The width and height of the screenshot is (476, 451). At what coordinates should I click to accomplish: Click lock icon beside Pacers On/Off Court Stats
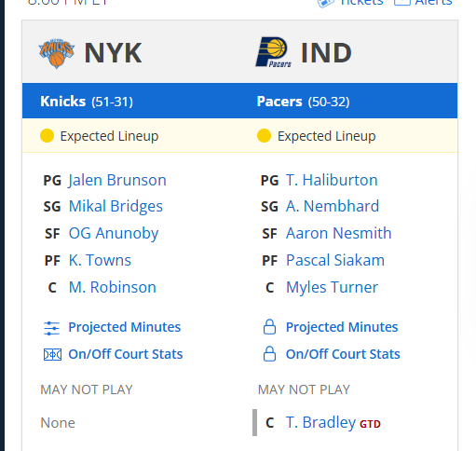point(269,354)
